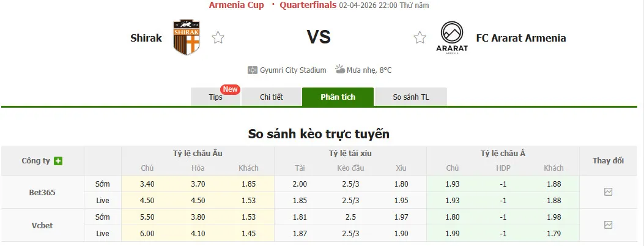
Task: Click the stadium icon beside Gyumri City Stadium
Action: [x=253, y=70]
